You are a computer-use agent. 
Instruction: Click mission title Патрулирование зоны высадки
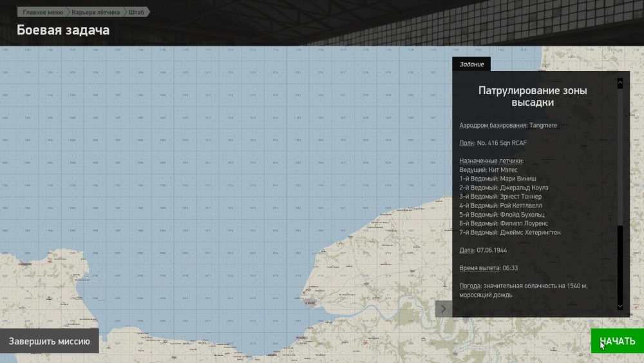point(533,96)
